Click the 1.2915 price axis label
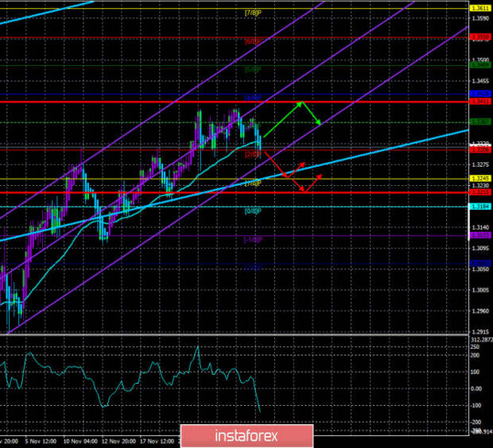The height and width of the screenshot is (448, 493). point(481,332)
